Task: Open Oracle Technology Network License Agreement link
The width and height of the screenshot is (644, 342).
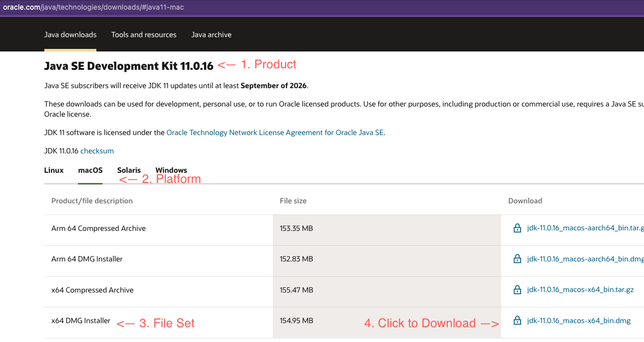Action: tap(275, 133)
